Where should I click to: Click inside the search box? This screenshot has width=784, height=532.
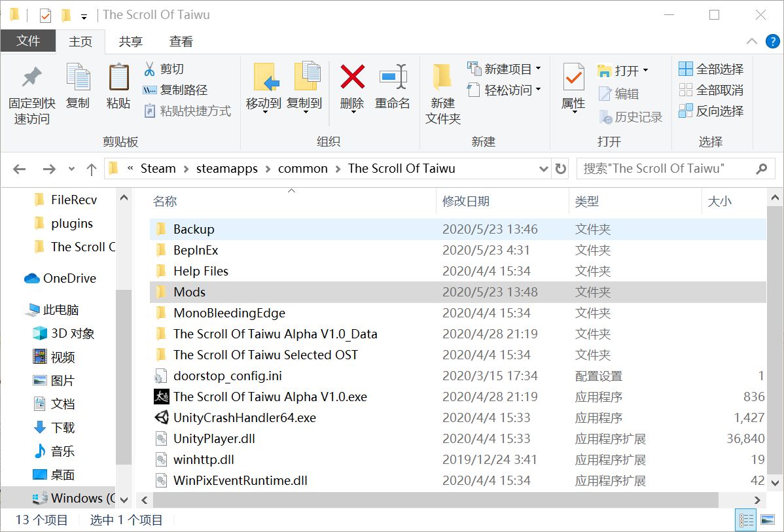(668, 168)
